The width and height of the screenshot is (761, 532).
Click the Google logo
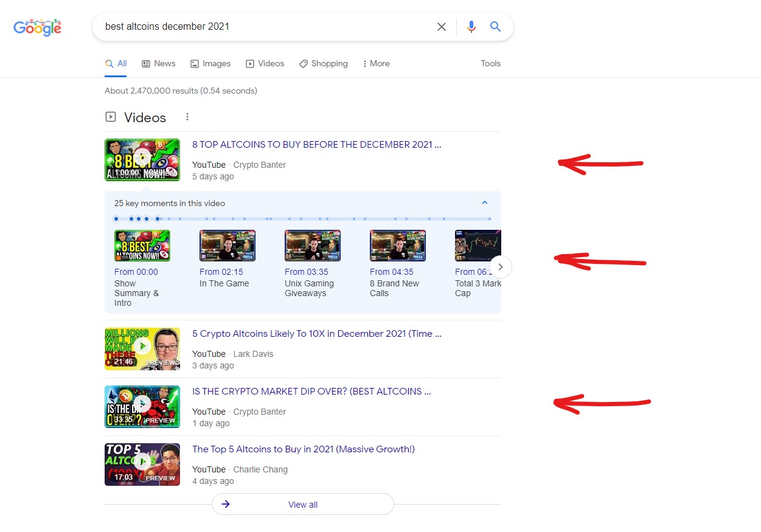tap(38, 27)
